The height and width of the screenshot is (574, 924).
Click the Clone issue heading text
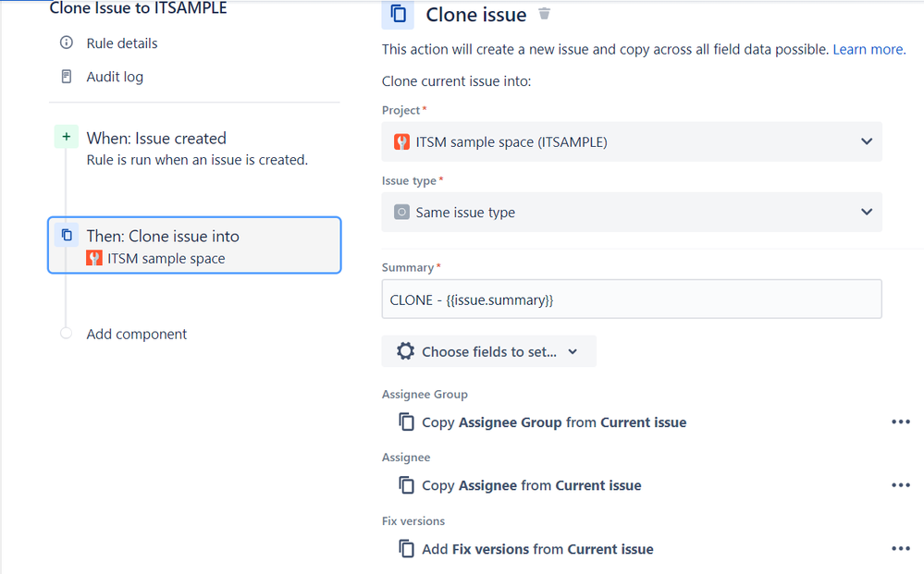pyautogui.click(x=476, y=15)
